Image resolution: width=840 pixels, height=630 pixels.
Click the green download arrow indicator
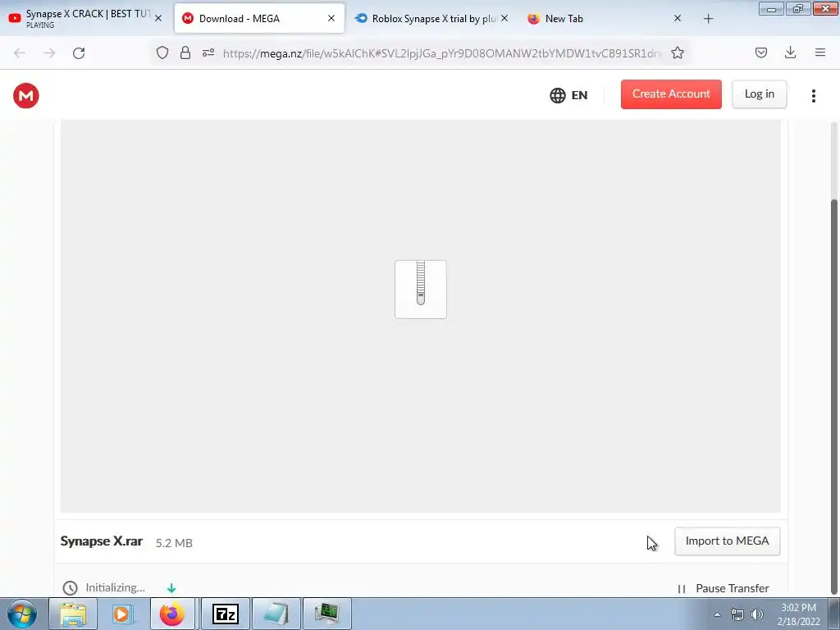point(171,588)
